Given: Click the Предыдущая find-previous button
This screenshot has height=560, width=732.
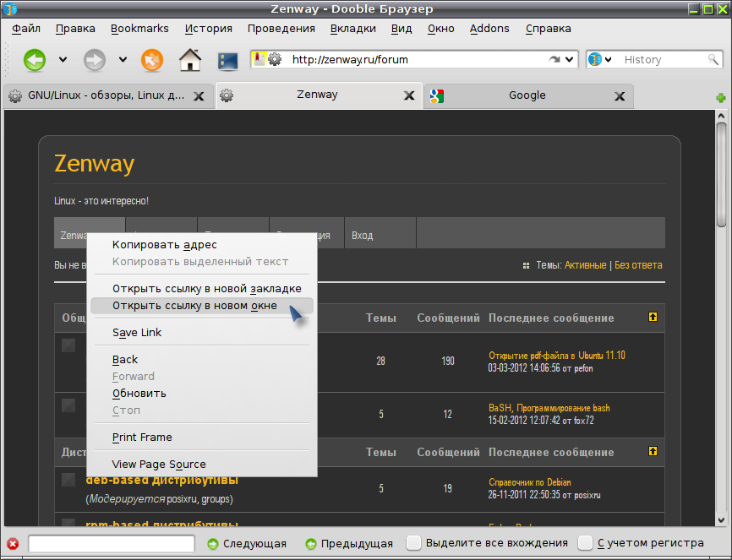Looking at the screenshot, I should (x=349, y=544).
